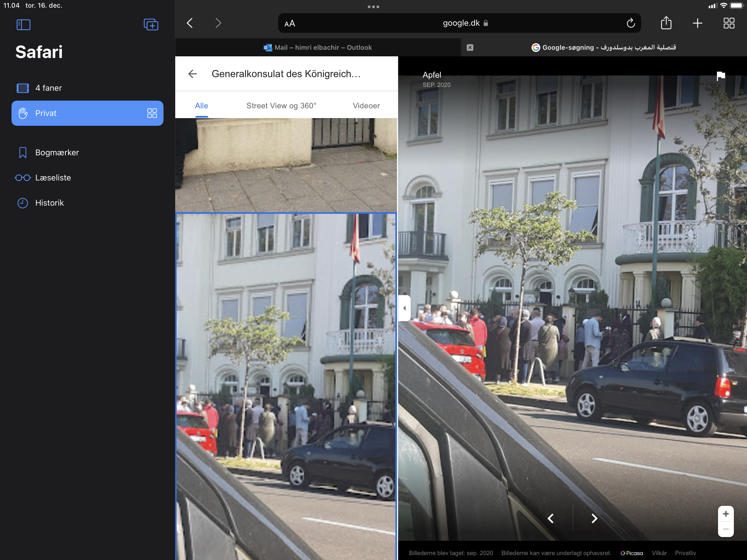This screenshot has width=747, height=560.
Task: Open the Vilkår terms link
Action: 659,553
